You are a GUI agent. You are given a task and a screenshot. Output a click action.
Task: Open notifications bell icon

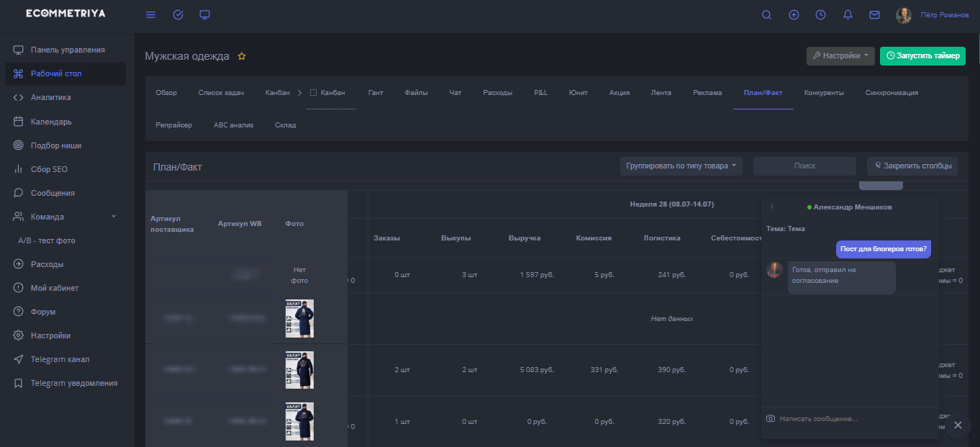click(x=848, y=15)
